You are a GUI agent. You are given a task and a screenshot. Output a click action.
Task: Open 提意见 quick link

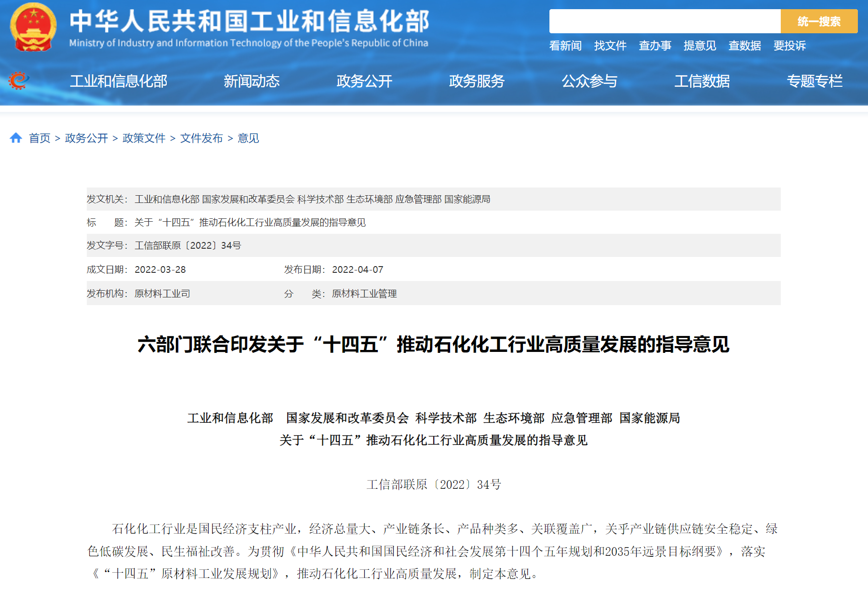(700, 46)
